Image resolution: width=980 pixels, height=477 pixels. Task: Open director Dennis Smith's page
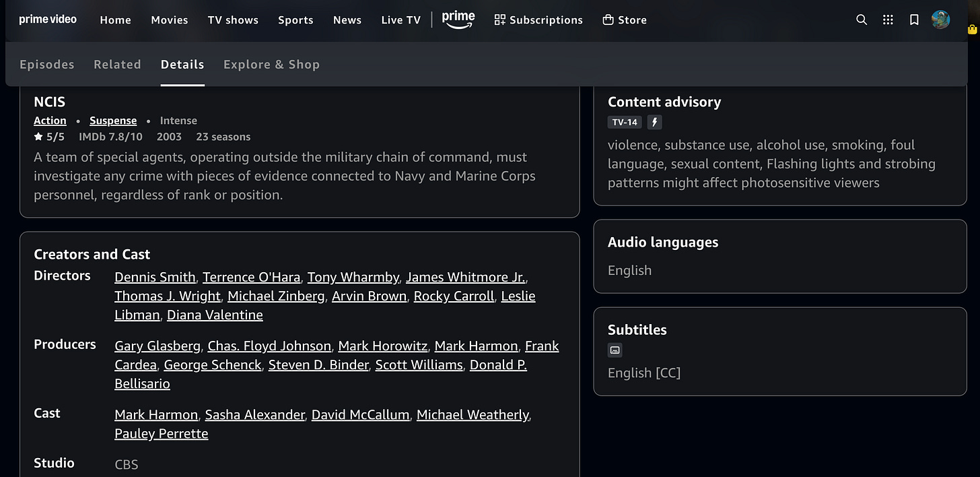(155, 277)
